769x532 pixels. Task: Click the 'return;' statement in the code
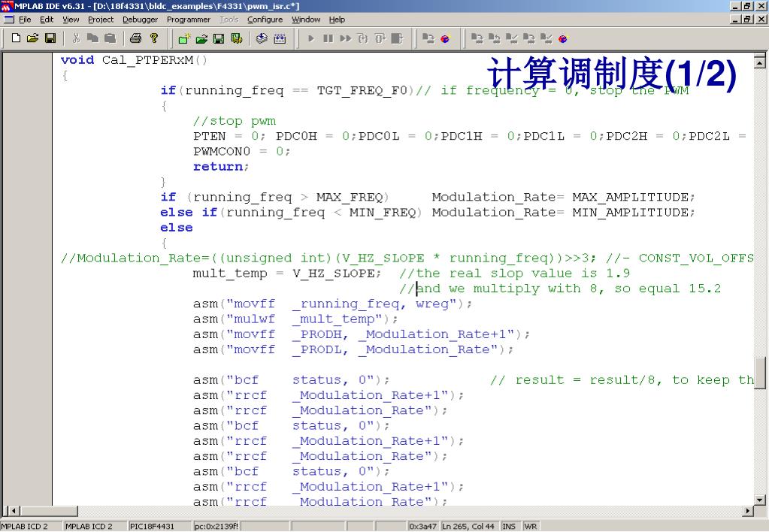[221, 167]
